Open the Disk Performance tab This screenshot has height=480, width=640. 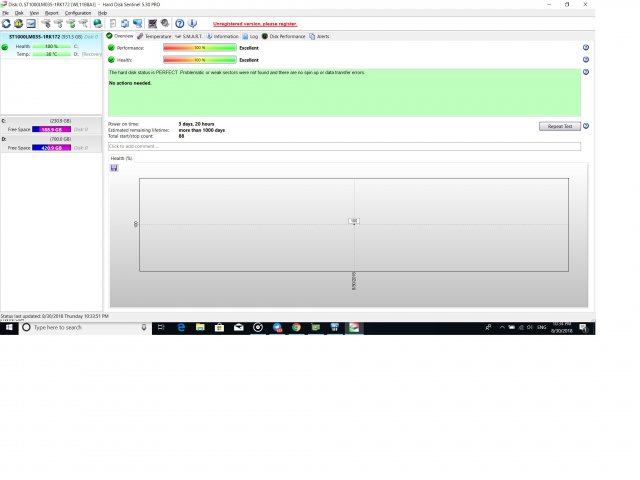point(287,36)
